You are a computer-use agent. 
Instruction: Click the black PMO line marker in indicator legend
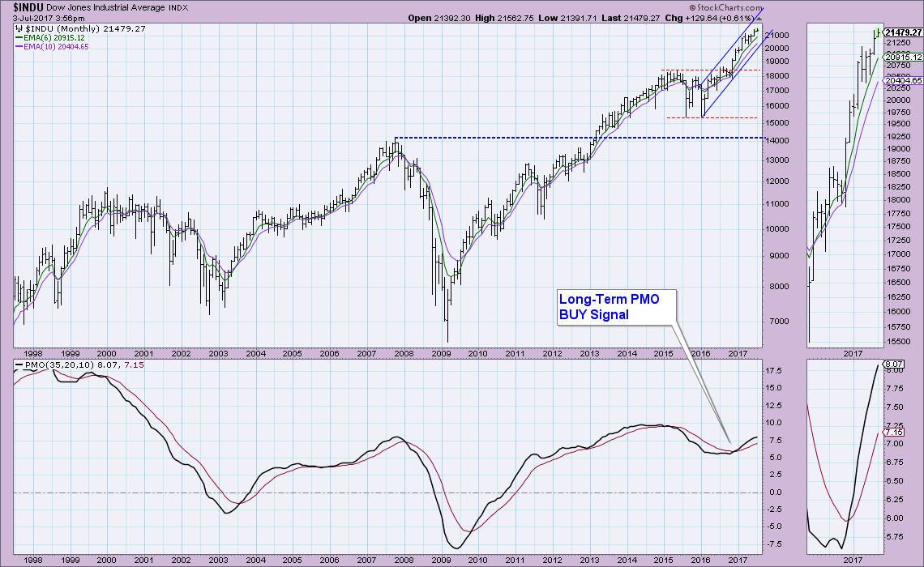click(x=19, y=365)
